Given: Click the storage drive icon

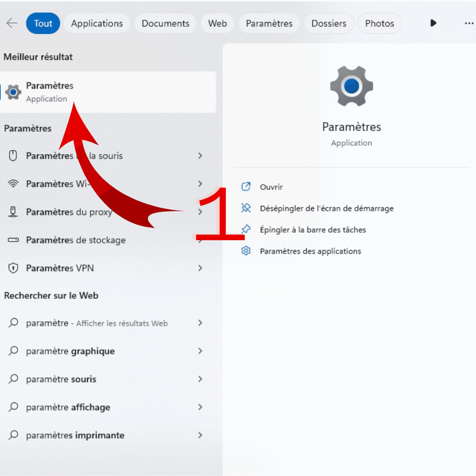Looking at the screenshot, I should 13,240.
